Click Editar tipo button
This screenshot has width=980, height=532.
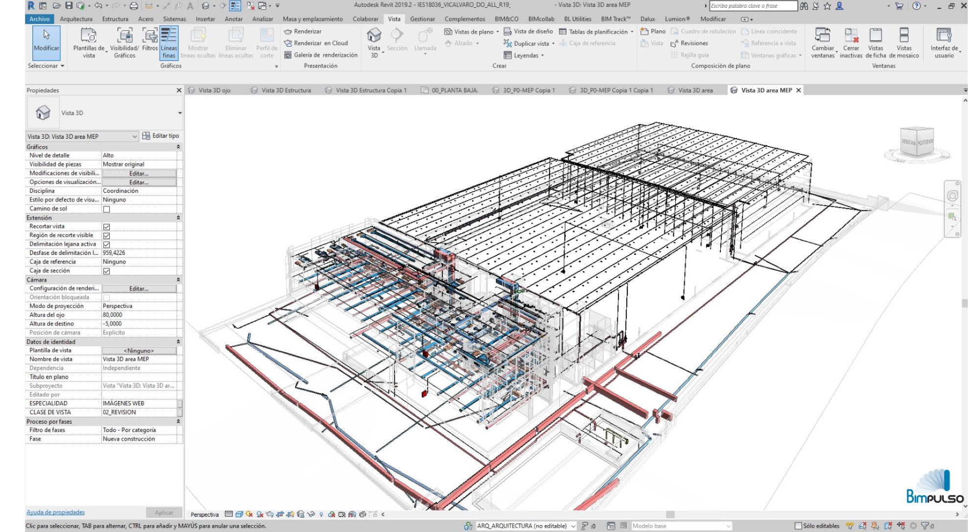point(161,136)
